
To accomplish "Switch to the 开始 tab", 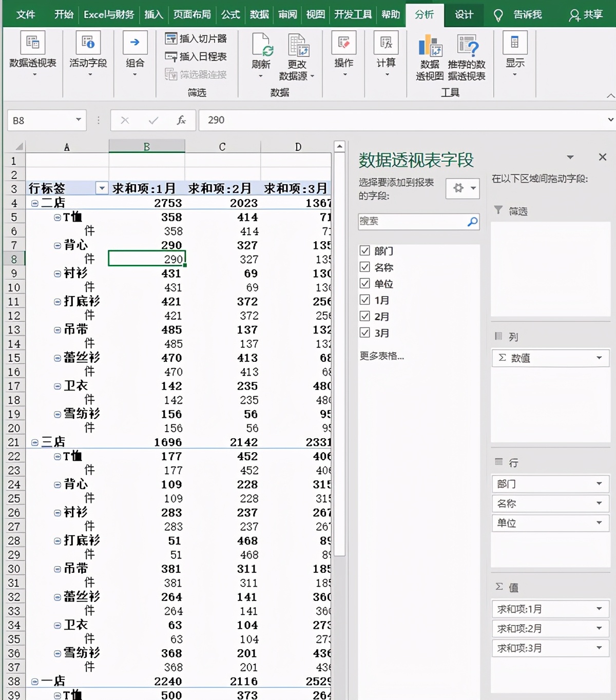I will [64, 14].
